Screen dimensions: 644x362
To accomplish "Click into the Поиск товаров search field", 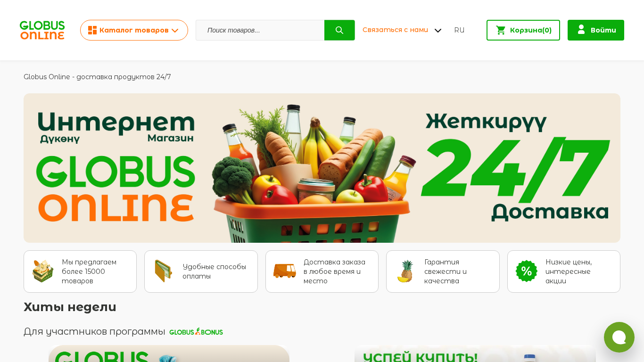I will coord(260,30).
